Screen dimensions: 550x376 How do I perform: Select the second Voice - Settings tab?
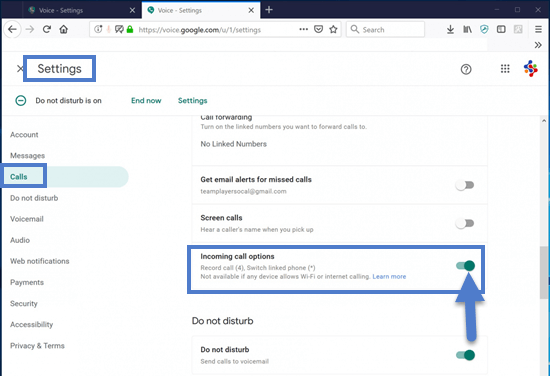[x=201, y=10]
